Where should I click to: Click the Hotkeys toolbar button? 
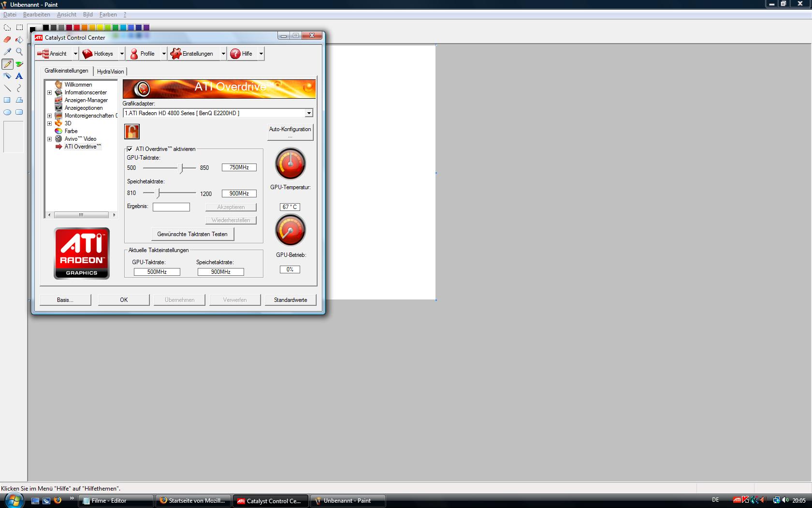pyautogui.click(x=100, y=54)
